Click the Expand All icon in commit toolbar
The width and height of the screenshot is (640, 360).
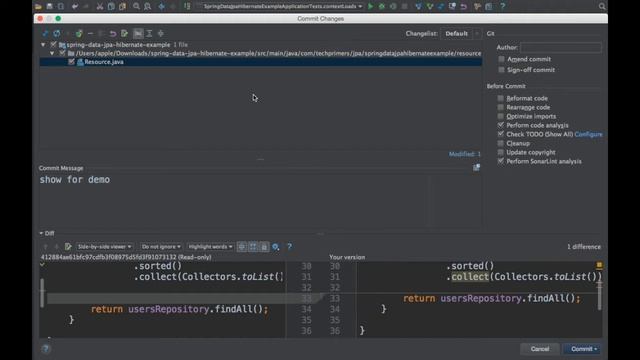point(149,33)
